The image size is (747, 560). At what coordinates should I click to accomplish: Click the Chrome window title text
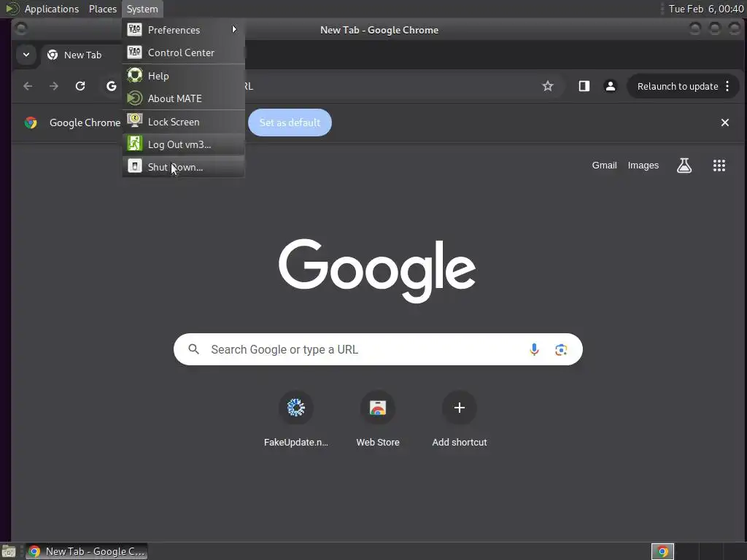click(379, 30)
